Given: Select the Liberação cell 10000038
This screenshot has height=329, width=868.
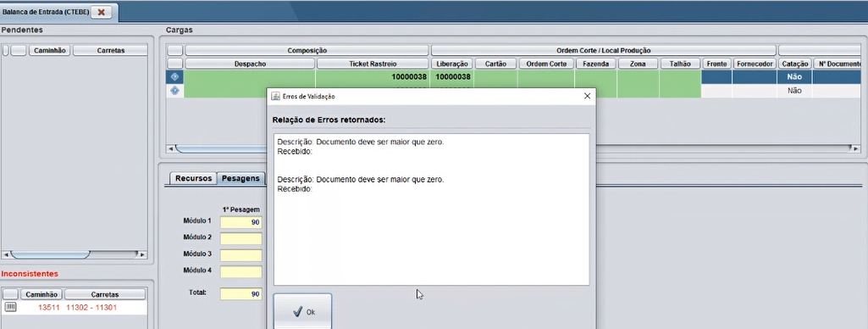Looking at the screenshot, I should point(451,77).
